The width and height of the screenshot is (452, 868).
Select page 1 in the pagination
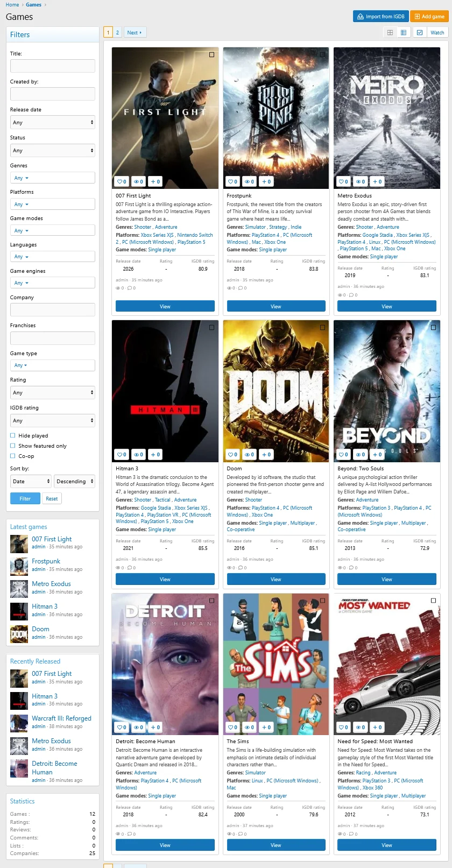coord(108,32)
